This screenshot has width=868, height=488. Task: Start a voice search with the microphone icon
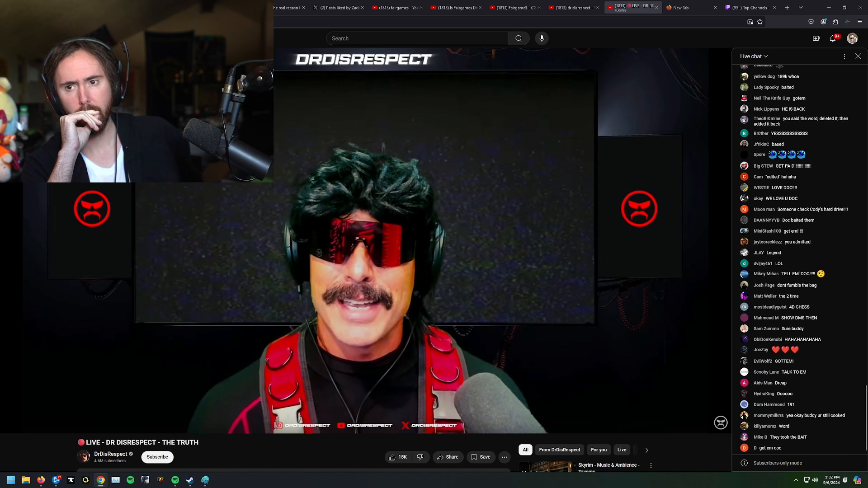542,38
